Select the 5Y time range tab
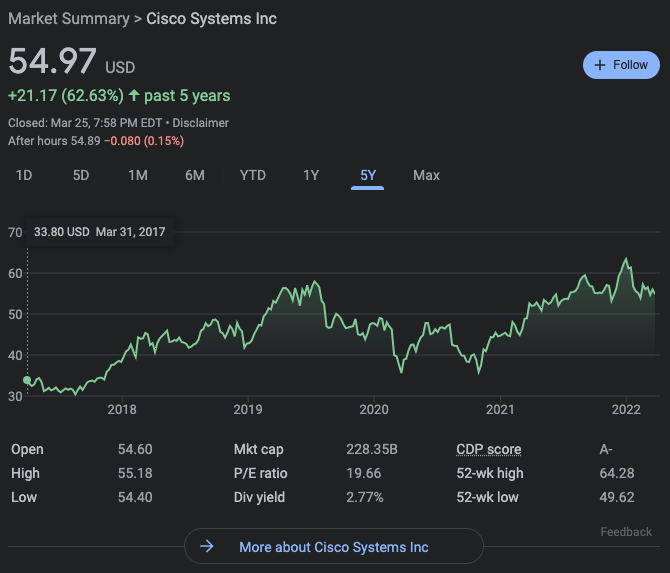 [x=368, y=175]
